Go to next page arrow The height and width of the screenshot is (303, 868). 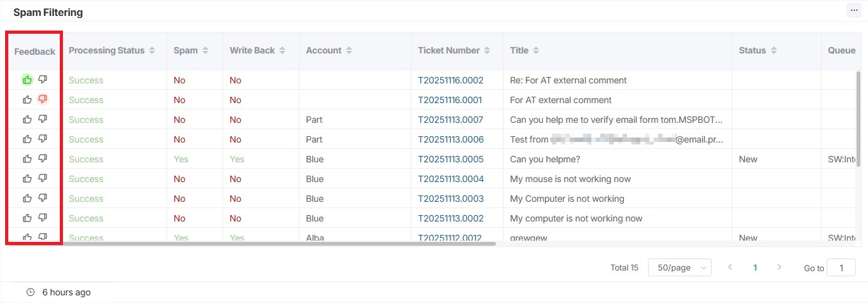click(x=780, y=268)
